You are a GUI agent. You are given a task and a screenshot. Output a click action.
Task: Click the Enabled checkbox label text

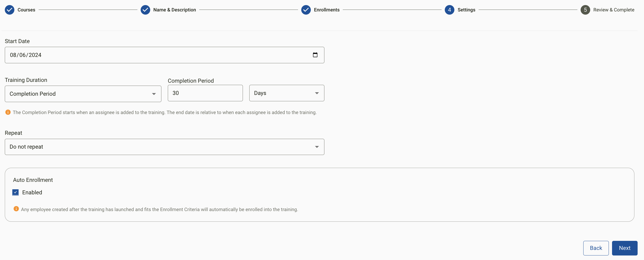[x=32, y=192]
